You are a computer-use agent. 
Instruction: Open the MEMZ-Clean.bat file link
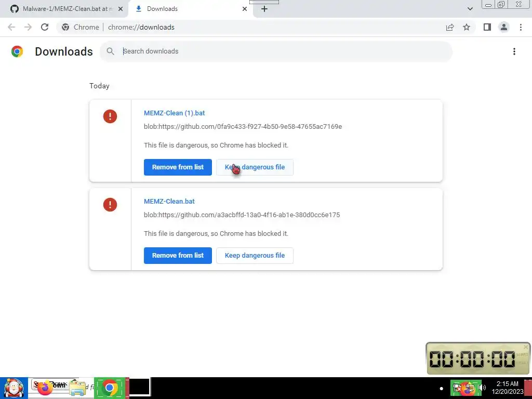(169, 201)
